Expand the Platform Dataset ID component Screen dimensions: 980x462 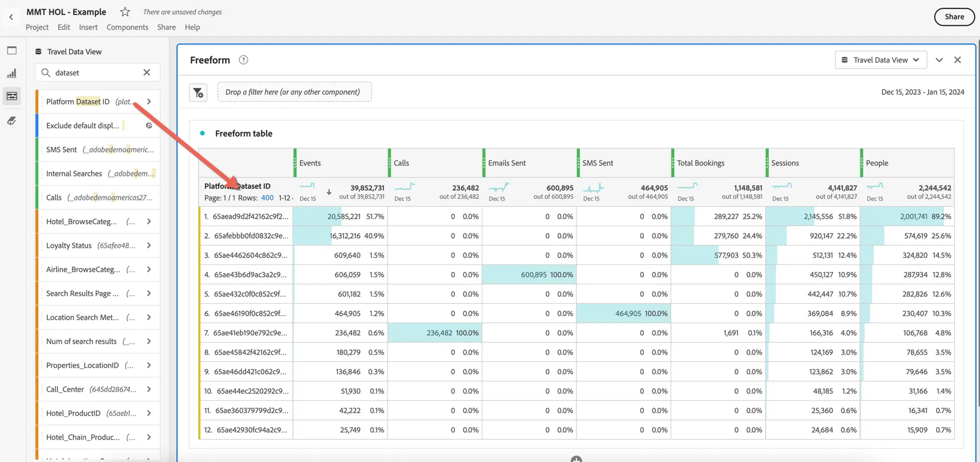(149, 102)
